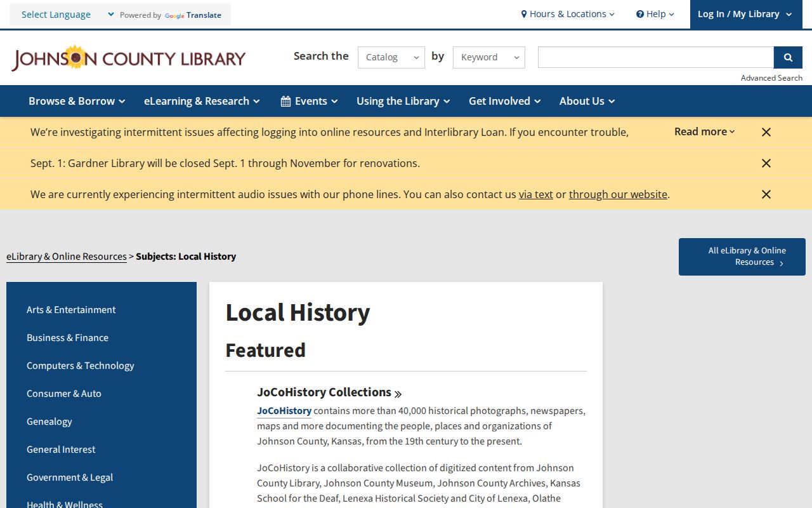Viewport: 812px width, 508px height.
Task: Dismiss the login issues alert banner
Action: pos(766,132)
